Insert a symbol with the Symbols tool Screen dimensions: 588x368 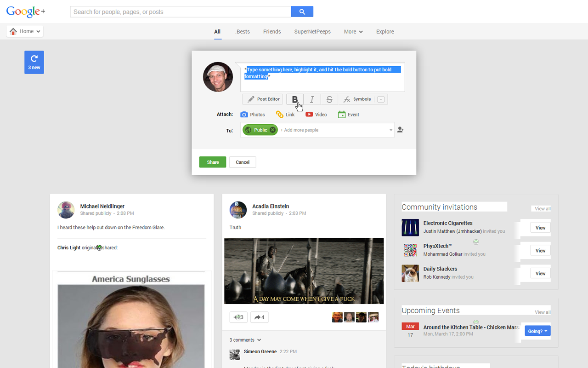tap(358, 99)
